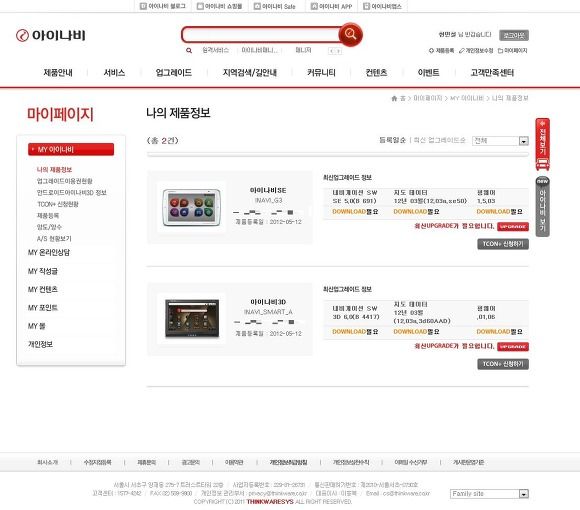Open 컨텐츠 main menu

coord(377,73)
